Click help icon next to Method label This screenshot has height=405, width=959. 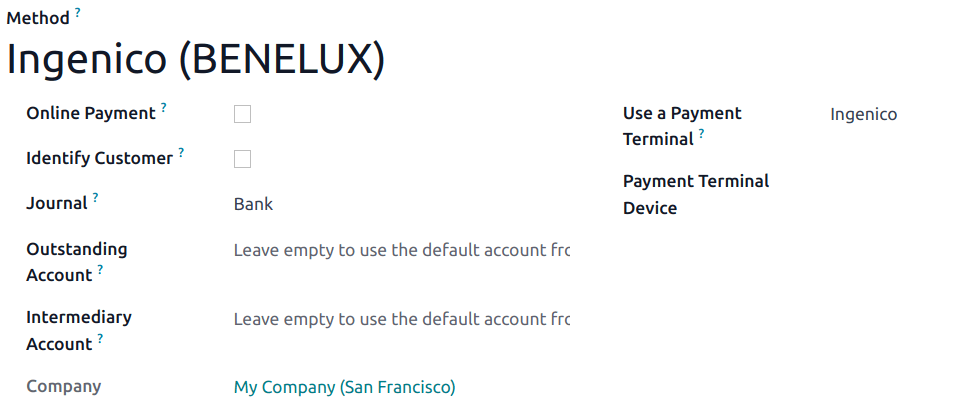[78, 13]
